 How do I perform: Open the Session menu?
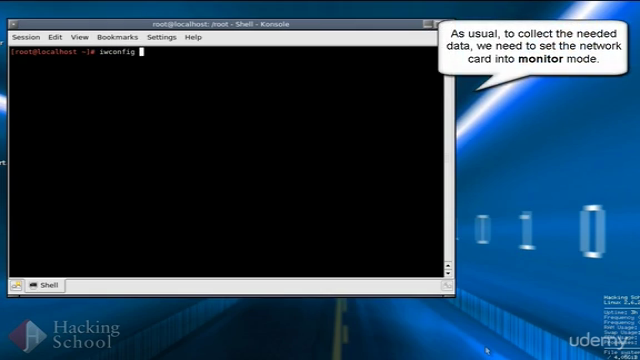coord(26,37)
